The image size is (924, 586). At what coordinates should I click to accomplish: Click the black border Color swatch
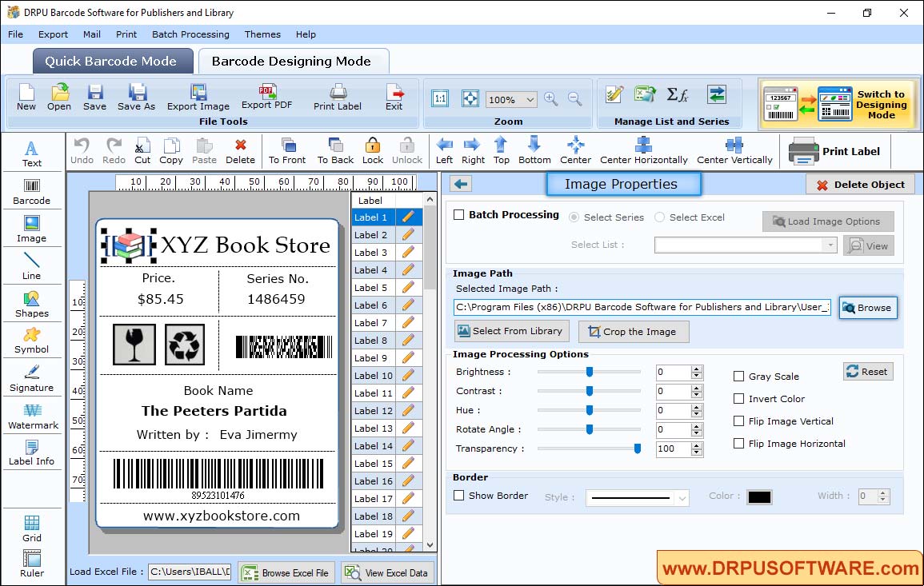pos(759,497)
